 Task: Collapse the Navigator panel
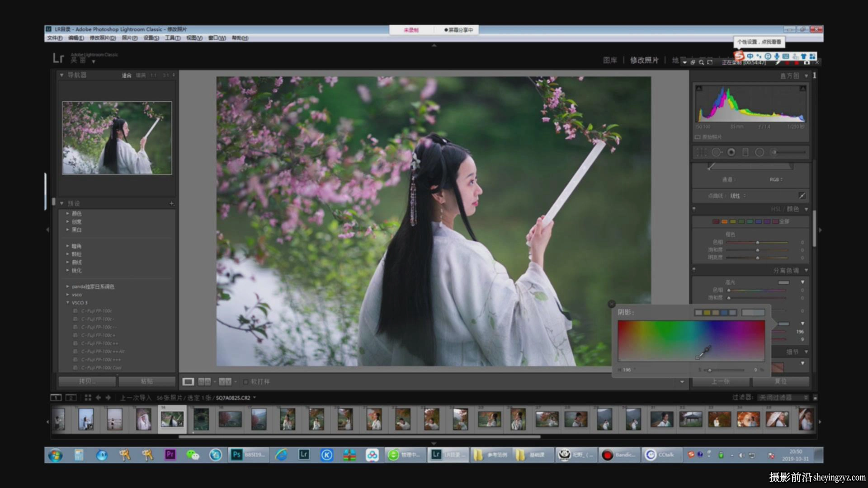pyautogui.click(x=62, y=75)
